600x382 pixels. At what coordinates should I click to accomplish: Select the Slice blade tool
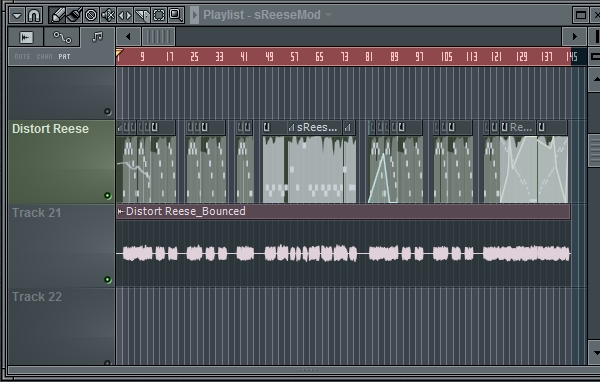click(142, 15)
